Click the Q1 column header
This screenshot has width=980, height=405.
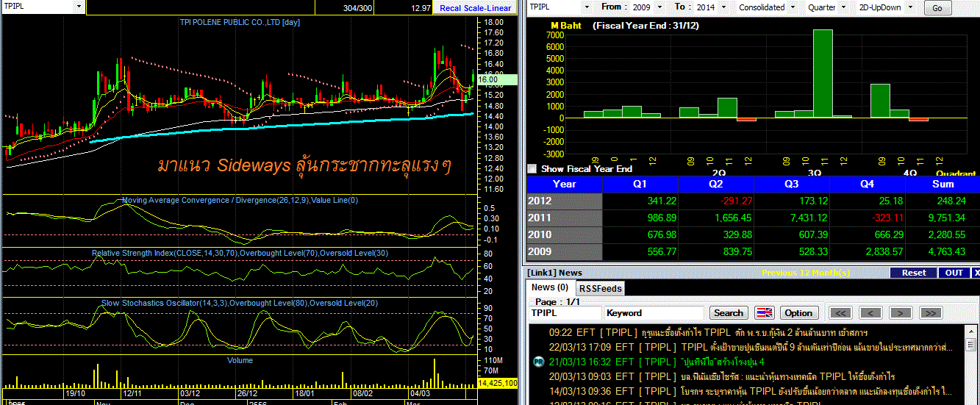[640, 184]
